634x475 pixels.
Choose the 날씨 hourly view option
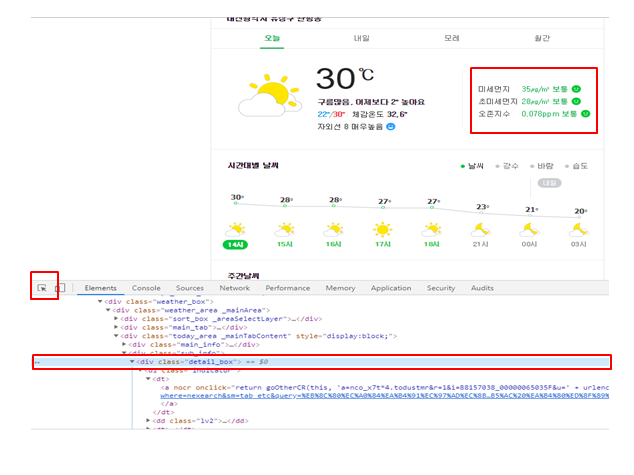click(x=472, y=166)
